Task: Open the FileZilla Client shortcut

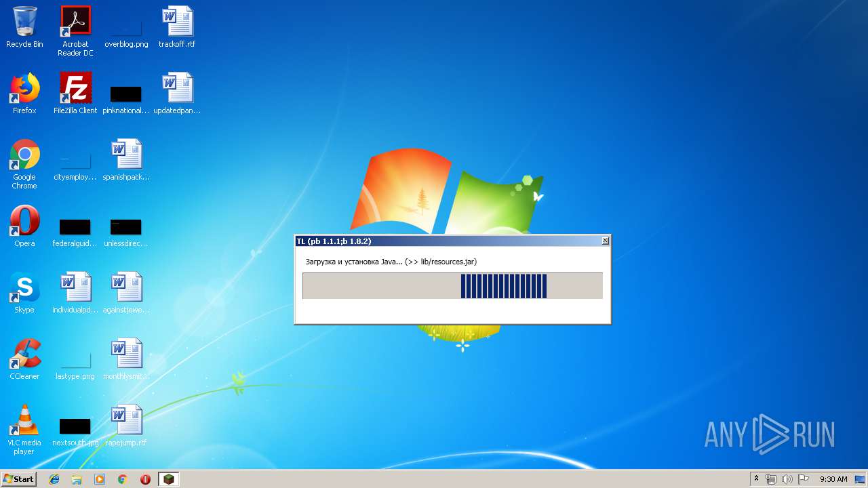Action: [75, 94]
